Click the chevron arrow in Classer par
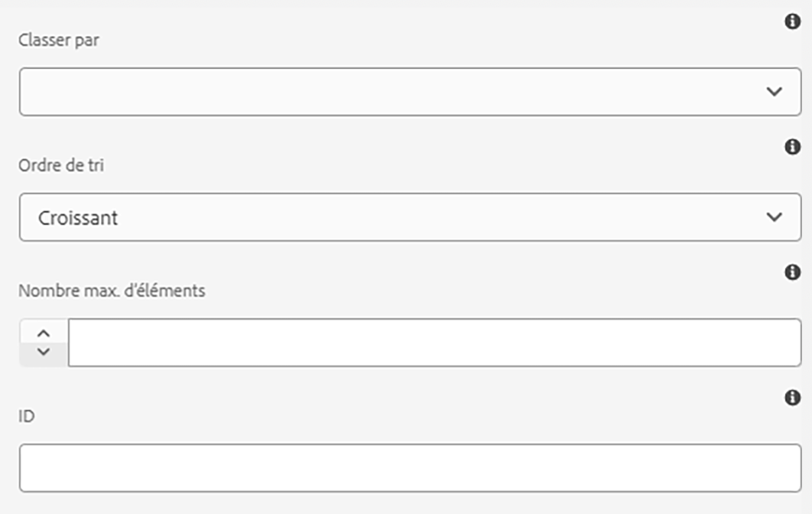 coord(774,92)
